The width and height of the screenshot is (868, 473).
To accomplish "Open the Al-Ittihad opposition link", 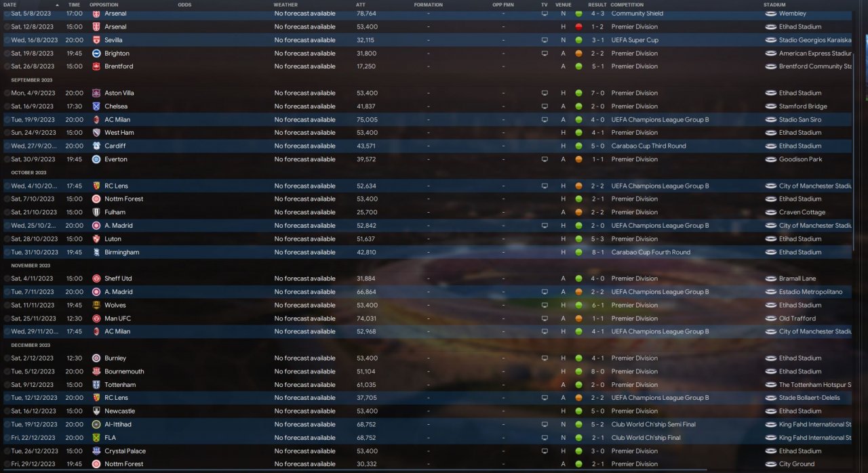I will tap(118, 424).
